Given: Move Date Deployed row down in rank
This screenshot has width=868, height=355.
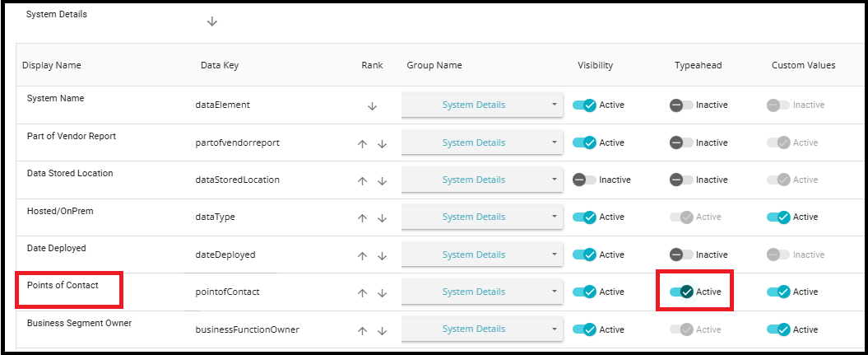Looking at the screenshot, I should (x=382, y=255).
